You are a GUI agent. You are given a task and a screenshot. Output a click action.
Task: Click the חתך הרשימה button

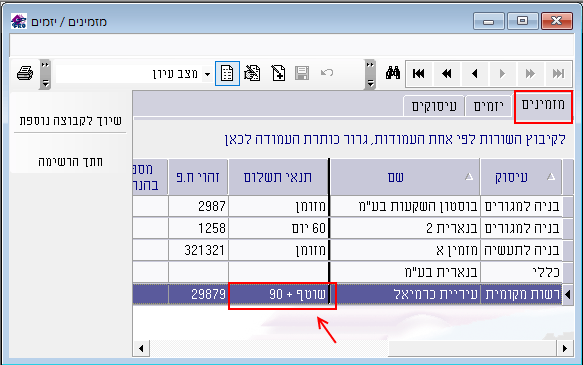pyautogui.click(x=70, y=161)
